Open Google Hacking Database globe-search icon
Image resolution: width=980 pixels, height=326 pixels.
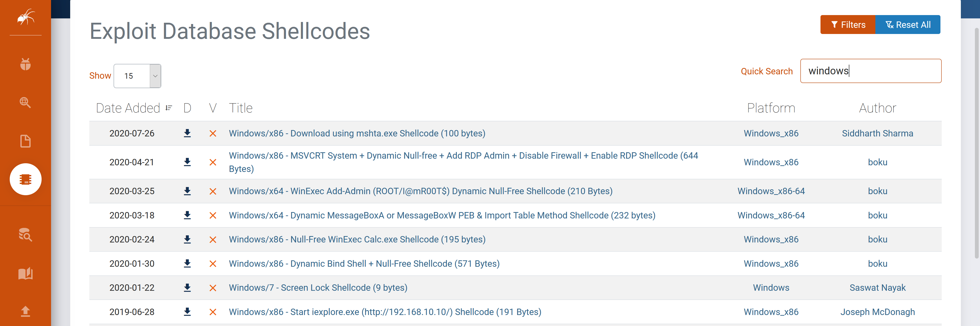(x=26, y=102)
